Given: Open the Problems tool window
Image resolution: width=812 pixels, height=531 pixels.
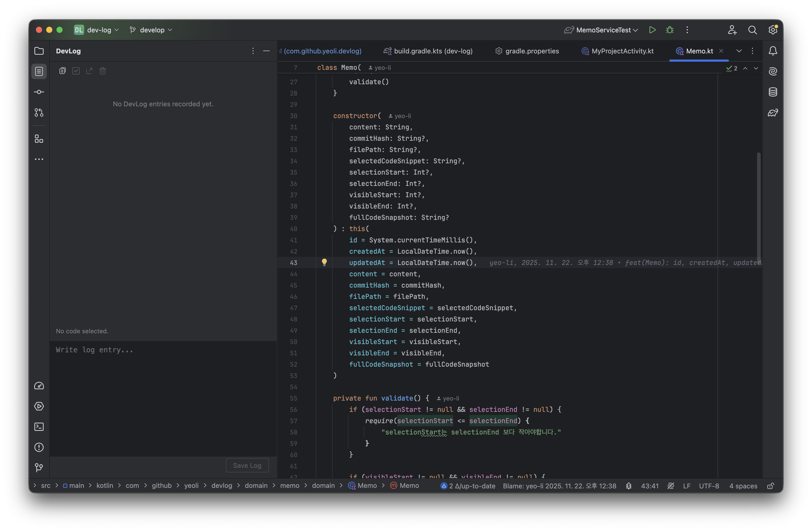Looking at the screenshot, I should tap(39, 447).
